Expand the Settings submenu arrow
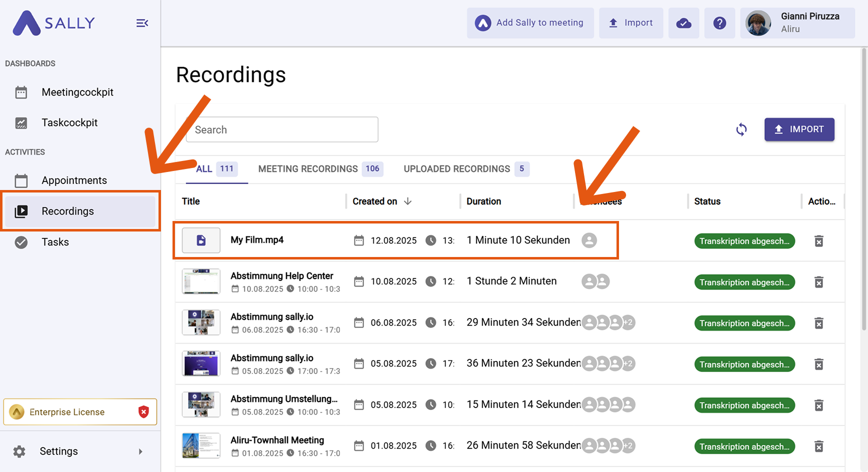Screen dimensions: 868x472 [140, 451]
